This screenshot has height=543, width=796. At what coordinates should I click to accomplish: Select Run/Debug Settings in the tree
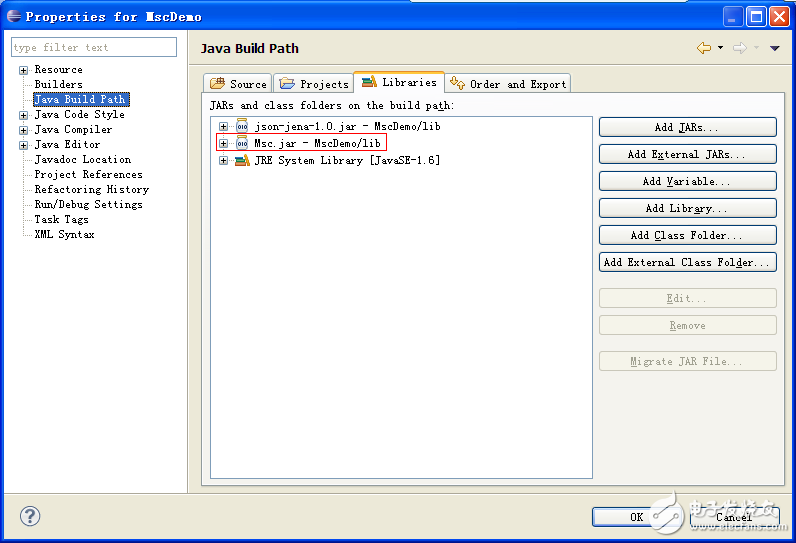88,205
